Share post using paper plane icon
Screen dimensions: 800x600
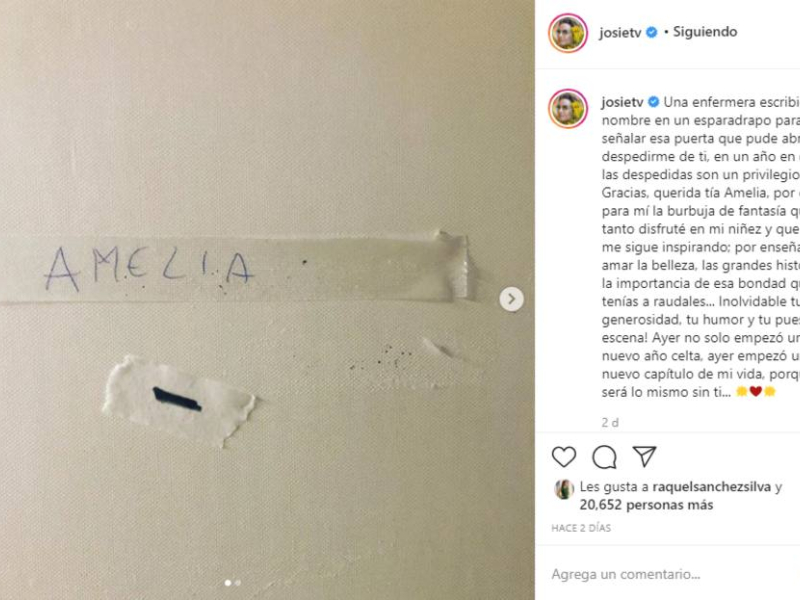644,456
